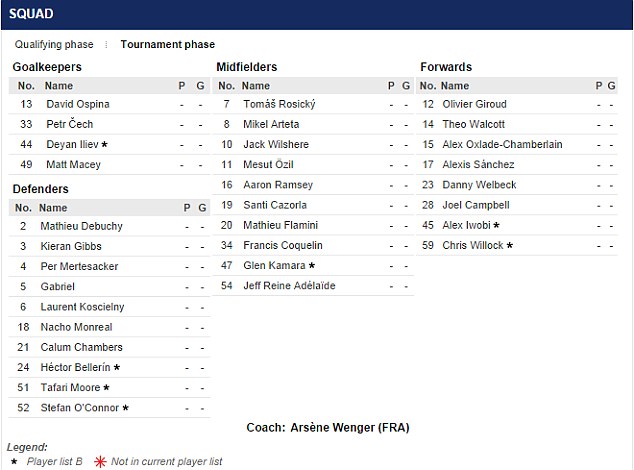Click the SQUAD header bar title
The image size is (634, 470).
tap(34, 14)
